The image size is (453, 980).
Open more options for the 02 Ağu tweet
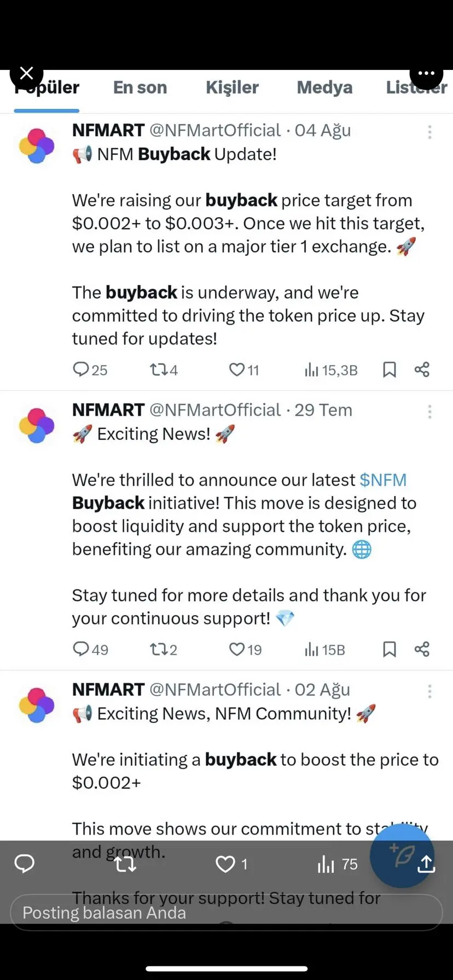tap(429, 691)
